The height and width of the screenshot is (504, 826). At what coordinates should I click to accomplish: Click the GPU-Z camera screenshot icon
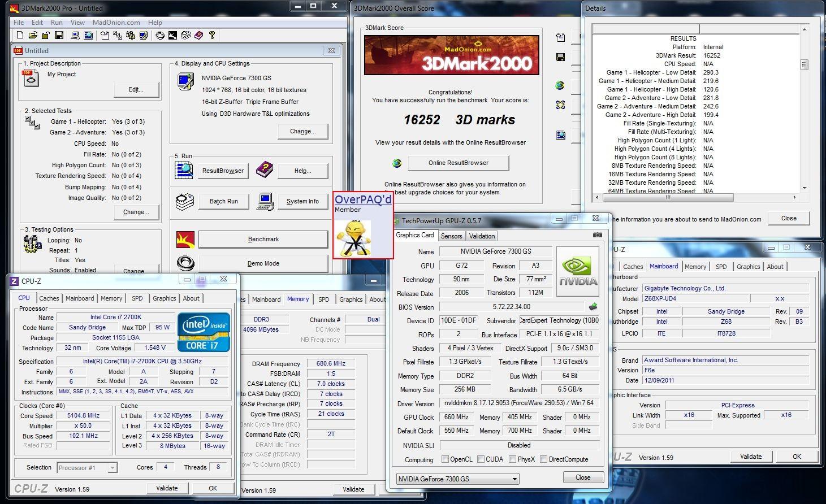pos(597,235)
